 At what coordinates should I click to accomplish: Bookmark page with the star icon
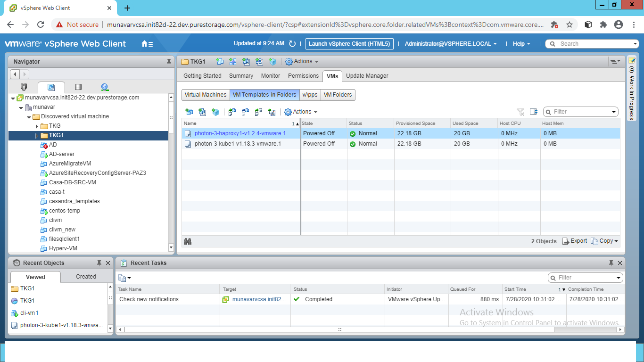pyautogui.click(x=570, y=25)
